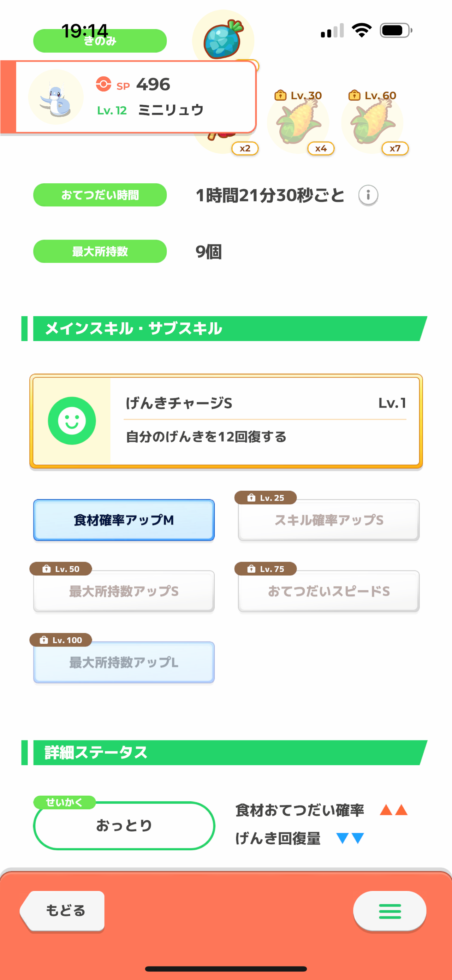The height and width of the screenshot is (980, 452).
Task: Select the 食材確率アップM sub skill
Action: [124, 520]
